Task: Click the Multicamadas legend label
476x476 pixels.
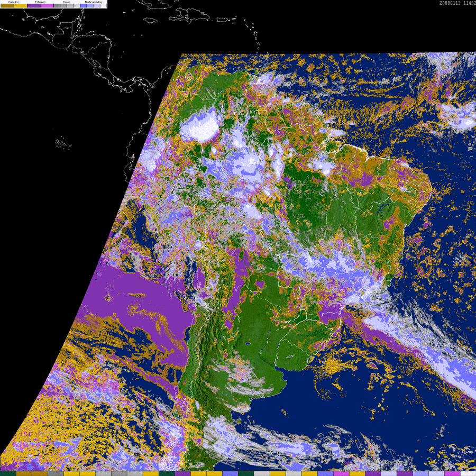Action: [x=94, y=2]
